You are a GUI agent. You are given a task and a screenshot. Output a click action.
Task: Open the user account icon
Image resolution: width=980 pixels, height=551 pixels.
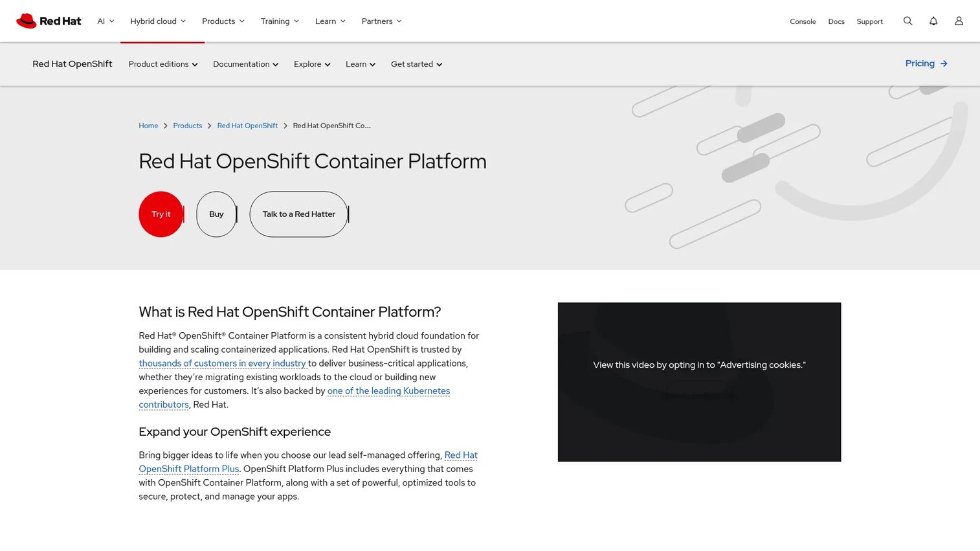[959, 21]
